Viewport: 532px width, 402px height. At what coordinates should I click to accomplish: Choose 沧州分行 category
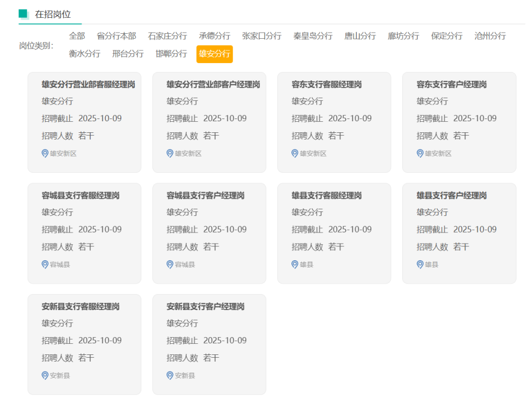pos(490,36)
